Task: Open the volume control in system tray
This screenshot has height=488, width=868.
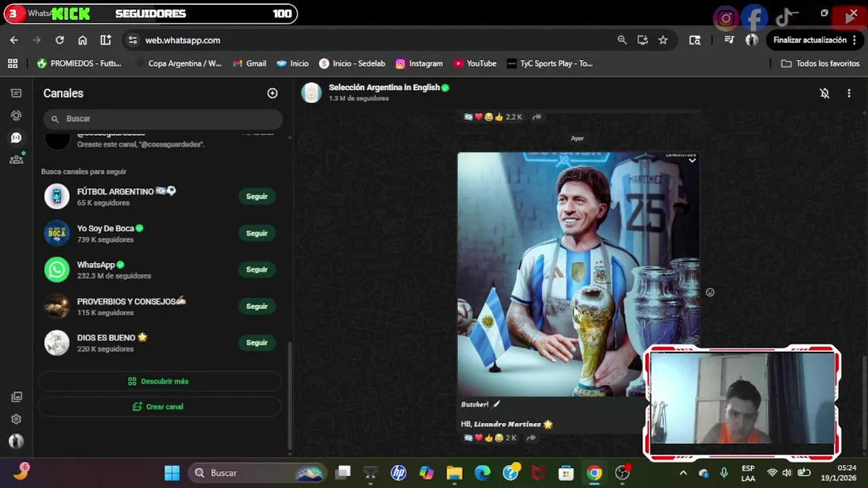Action: pyautogui.click(x=787, y=472)
